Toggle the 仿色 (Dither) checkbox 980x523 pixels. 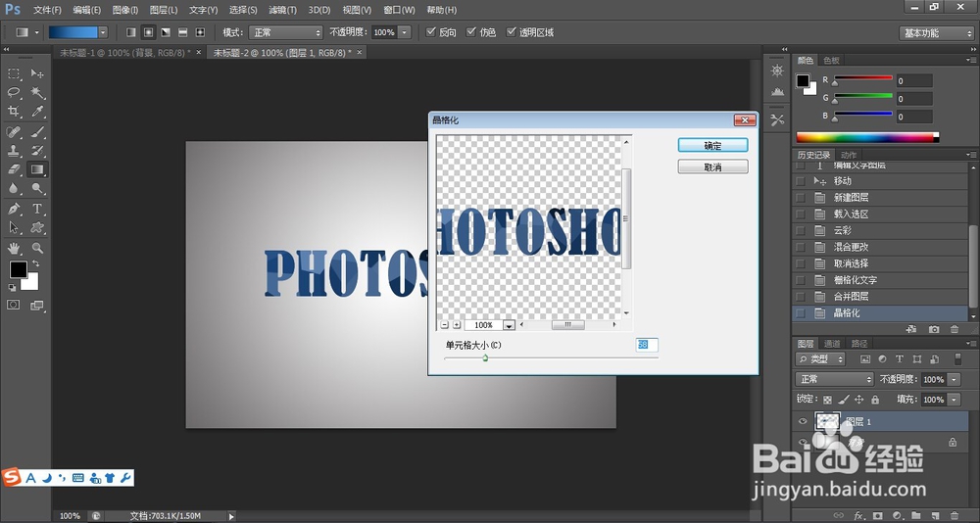click(x=470, y=32)
